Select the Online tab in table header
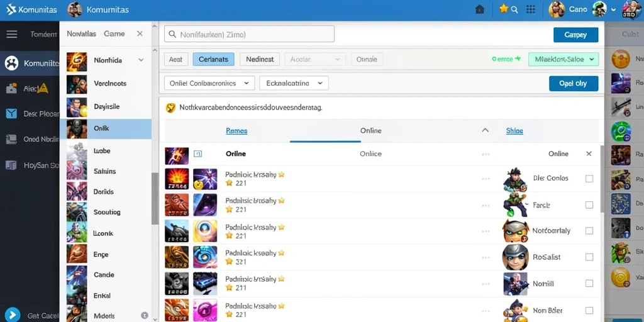 point(370,131)
